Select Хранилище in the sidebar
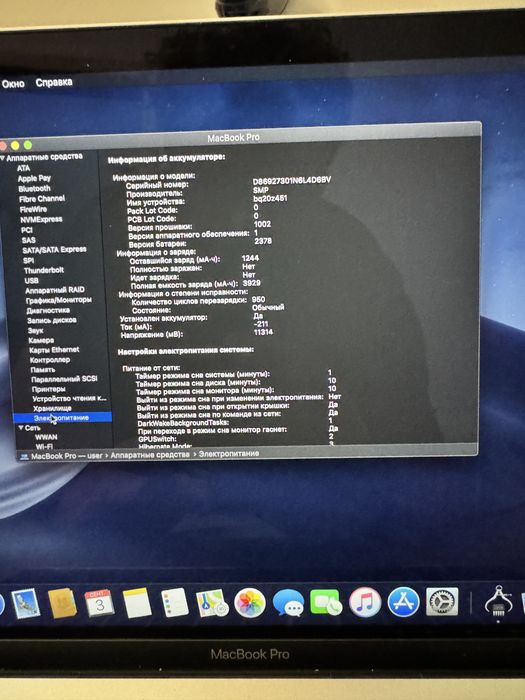This screenshot has height=700, width=525. point(52,408)
